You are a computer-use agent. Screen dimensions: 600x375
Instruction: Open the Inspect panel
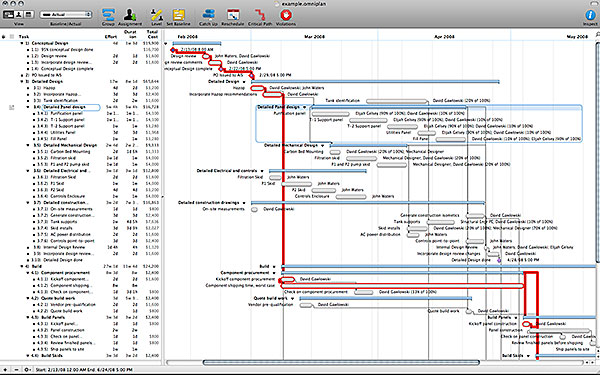[x=590, y=15]
